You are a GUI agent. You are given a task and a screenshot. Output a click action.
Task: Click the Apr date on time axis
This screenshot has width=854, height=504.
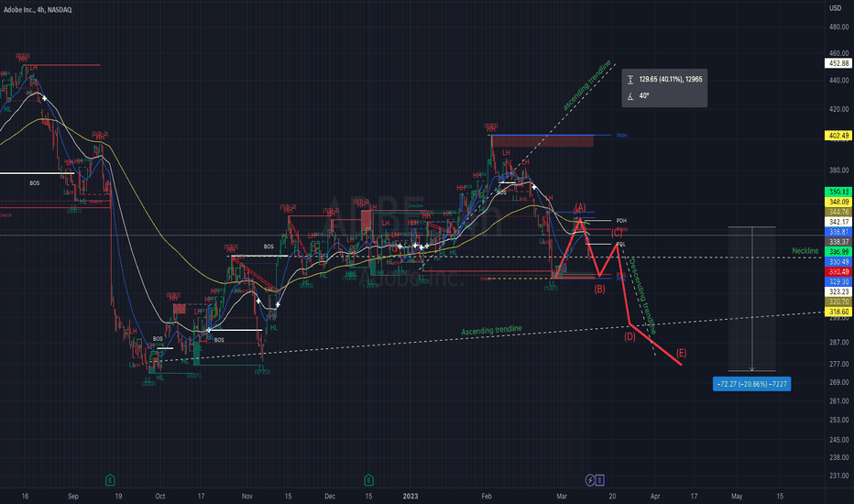[655, 497]
